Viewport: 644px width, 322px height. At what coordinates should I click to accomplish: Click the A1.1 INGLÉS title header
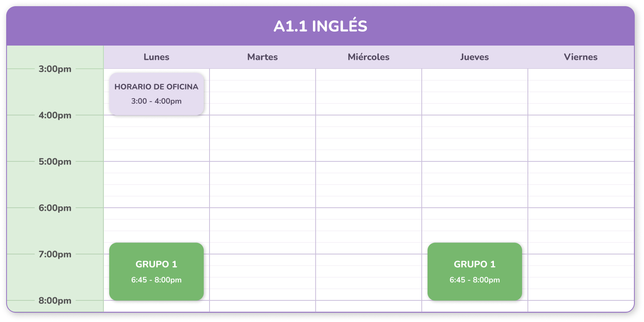click(x=320, y=26)
